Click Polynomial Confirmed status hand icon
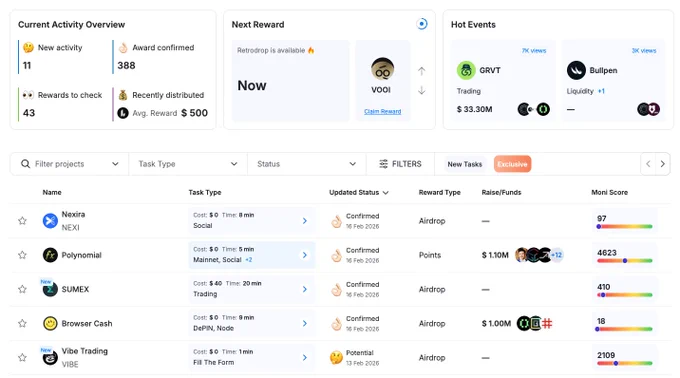680x378 pixels. pos(337,256)
